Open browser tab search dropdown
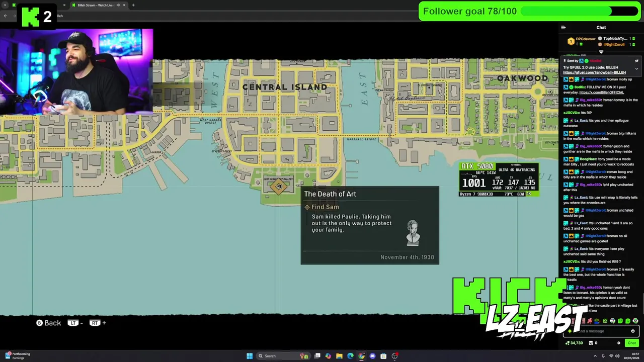Image resolution: width=644 pixels, height=362 pixels. coord(5,5)
